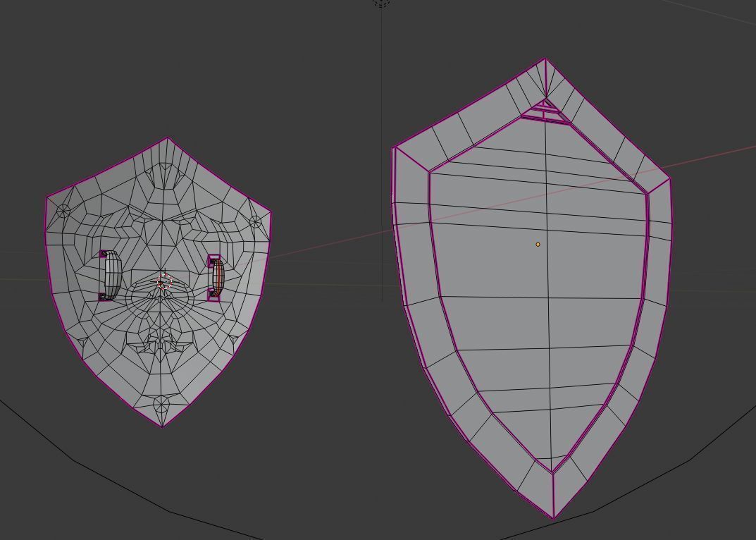Screen dimensions: 756x540
Task: Click the triangular inset at large shield's top
Action: [545, 112]
